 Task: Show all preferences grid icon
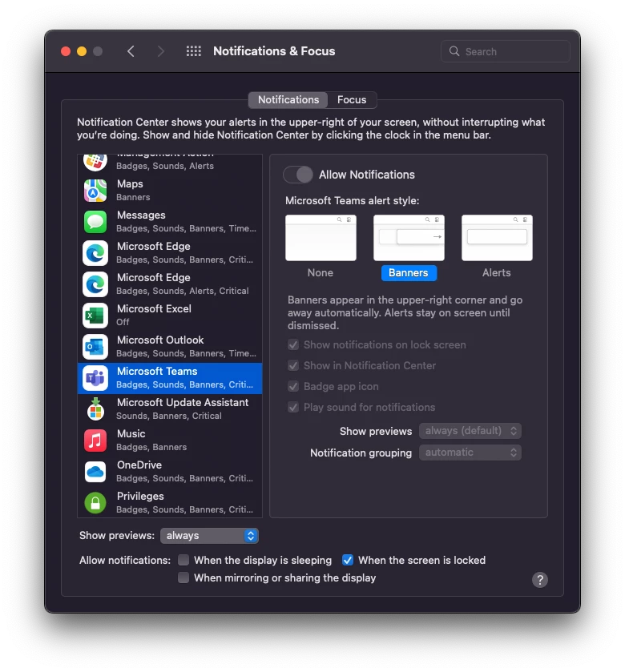[x=194, y=51]
